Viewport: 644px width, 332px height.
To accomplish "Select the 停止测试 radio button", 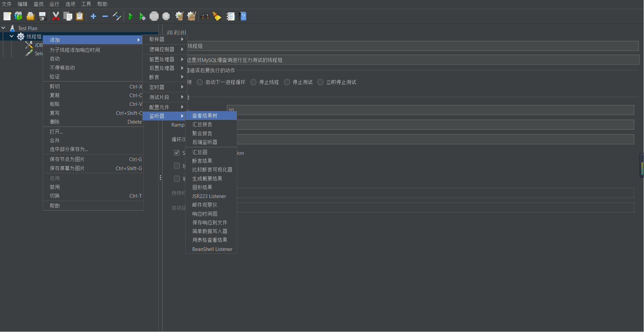I will pos(287,82).
